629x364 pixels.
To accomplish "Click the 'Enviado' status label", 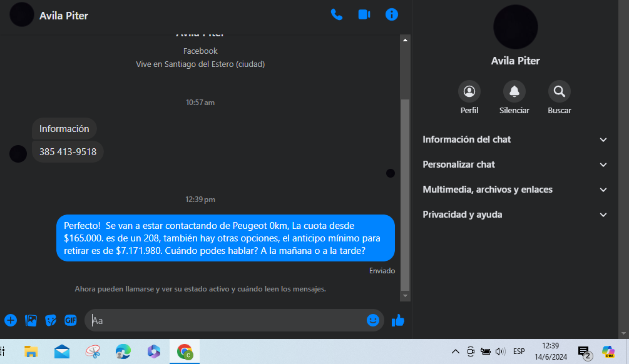I will 382,271.
